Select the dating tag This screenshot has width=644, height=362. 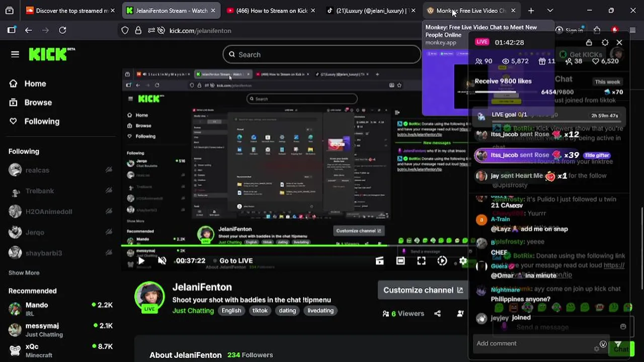click(x=287, y=310)
